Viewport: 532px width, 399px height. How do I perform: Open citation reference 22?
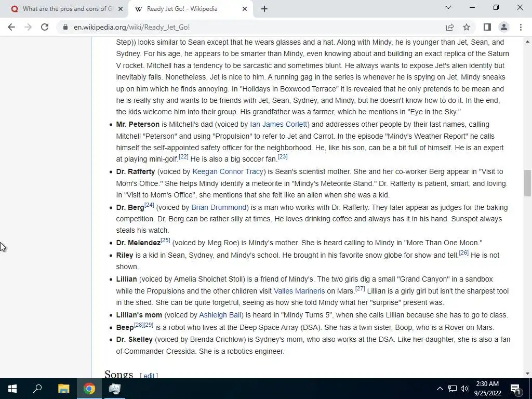tap(183, 156)
